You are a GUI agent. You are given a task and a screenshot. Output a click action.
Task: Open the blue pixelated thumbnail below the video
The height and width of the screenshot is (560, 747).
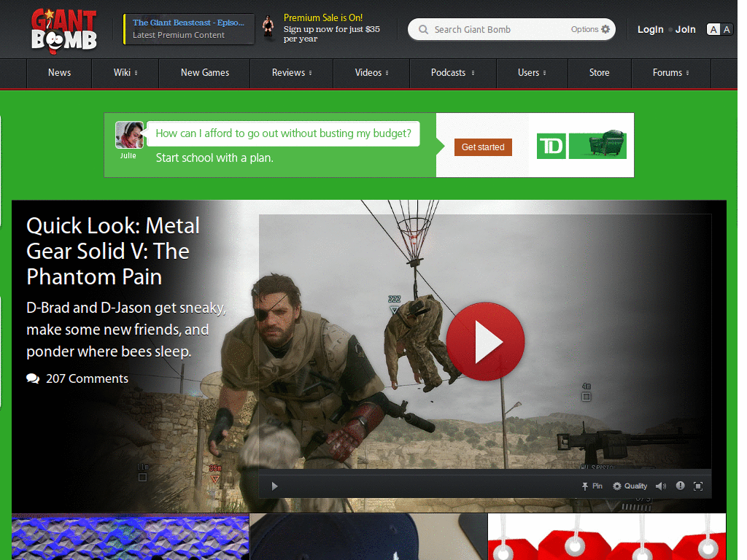click(130, 537)
